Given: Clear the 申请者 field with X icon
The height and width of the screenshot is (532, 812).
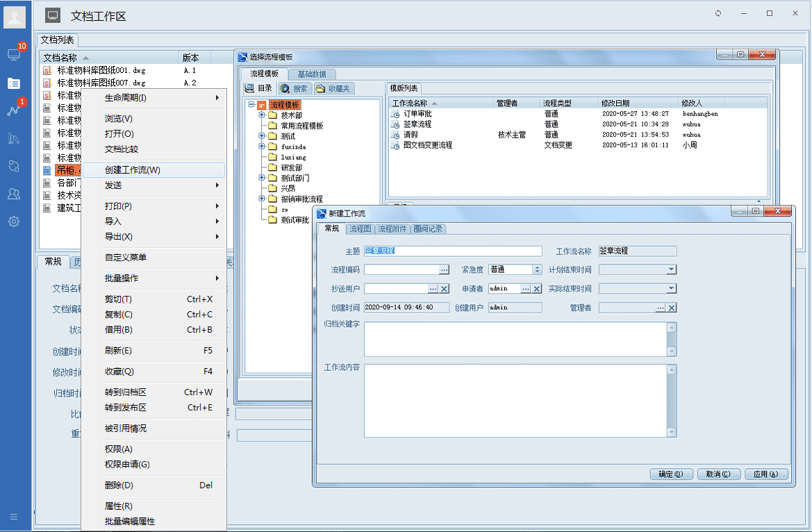Looking at the screenshot, I should tap(537, 289).
